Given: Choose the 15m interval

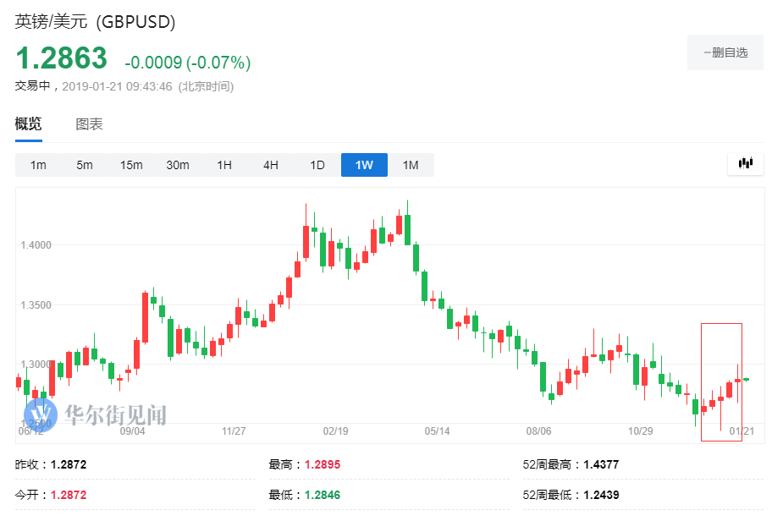Looking at the screenshot, I should pyautogui.click(x=131, y=165).
